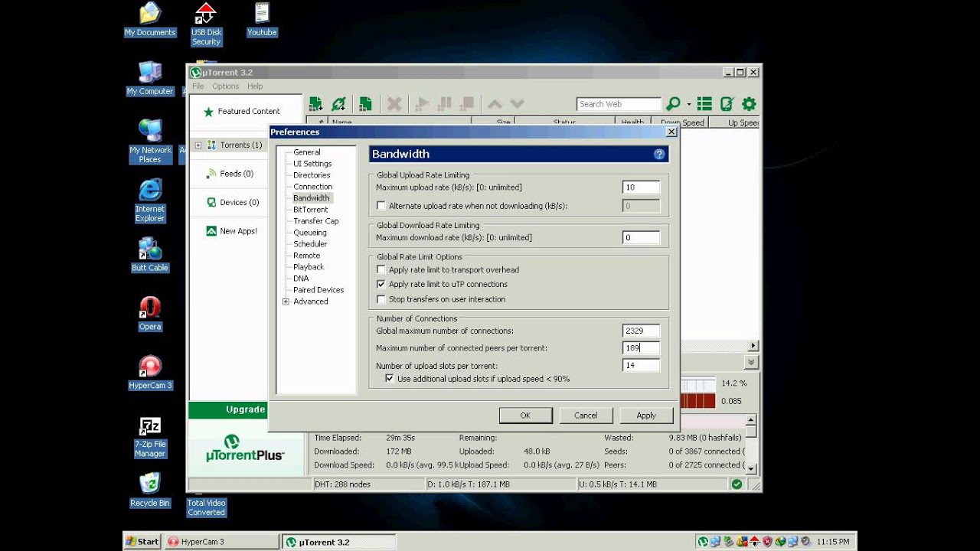Click the USB Disk Security tray icon
980x551 pixels.
754,542
